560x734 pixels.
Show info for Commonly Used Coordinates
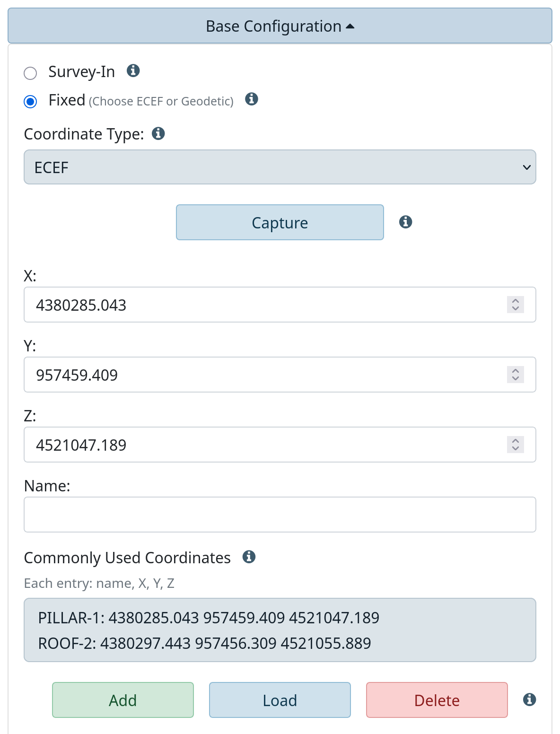(249, 557)
